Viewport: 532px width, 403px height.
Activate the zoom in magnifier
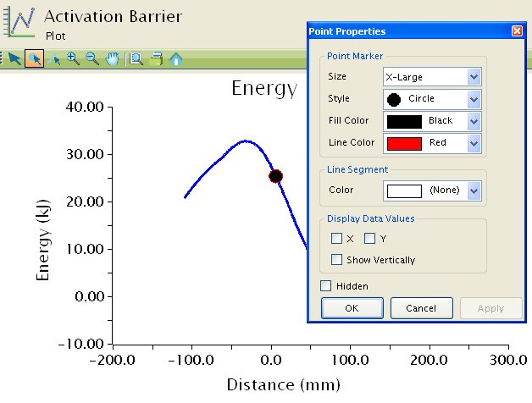pyautogui.click(x=73, y=58)
